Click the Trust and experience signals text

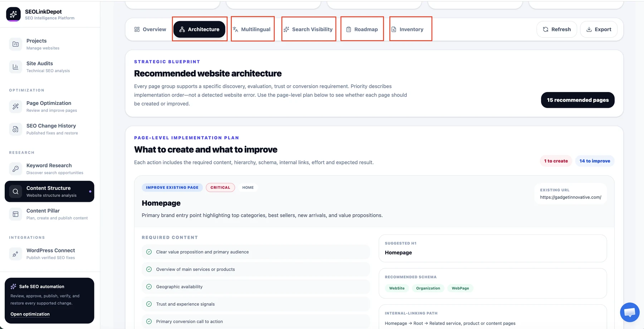click(185, 304)
